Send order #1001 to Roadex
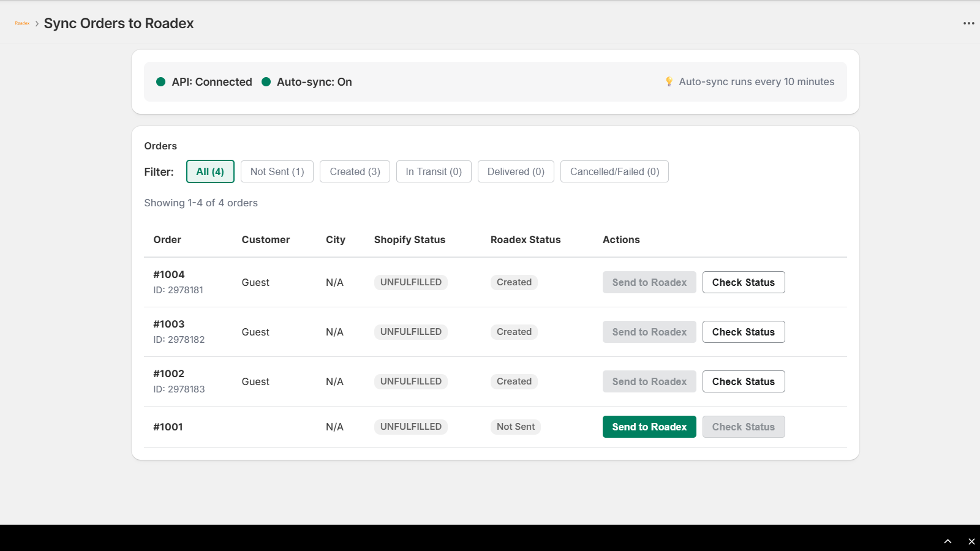 (x=649, y=427)
